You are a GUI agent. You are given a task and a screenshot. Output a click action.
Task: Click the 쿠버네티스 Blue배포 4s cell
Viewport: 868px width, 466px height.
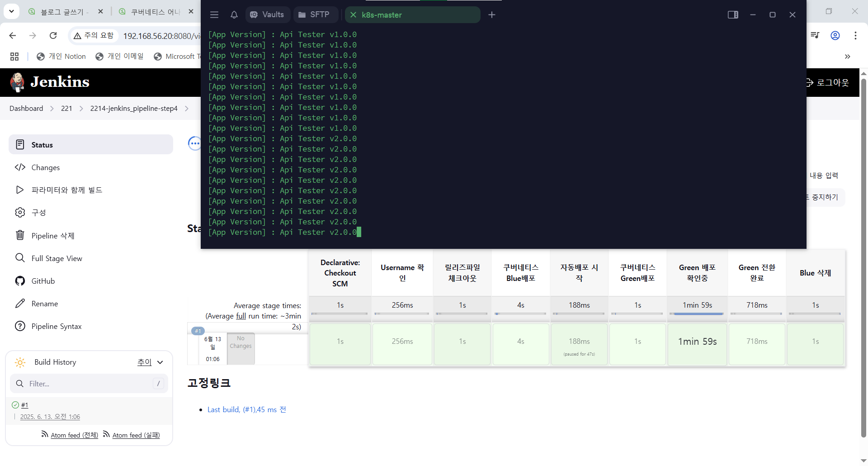[x=521, y=344]
